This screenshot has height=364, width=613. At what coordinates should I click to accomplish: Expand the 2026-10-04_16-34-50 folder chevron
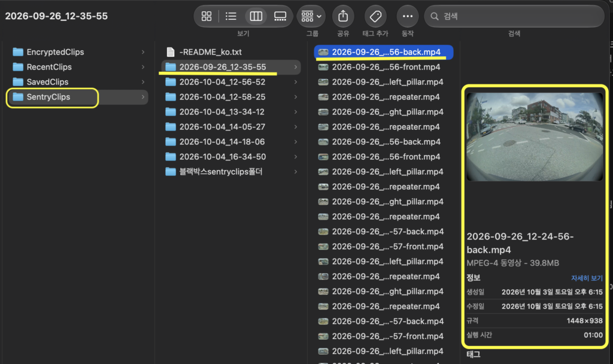296,157
